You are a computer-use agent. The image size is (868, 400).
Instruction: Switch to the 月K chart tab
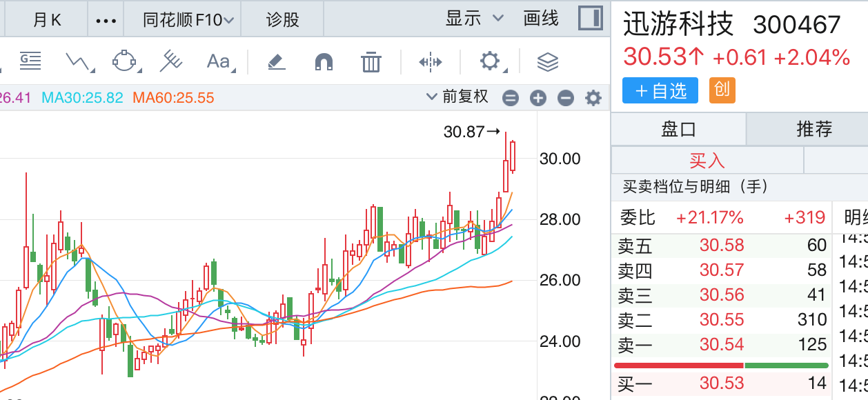47,20
